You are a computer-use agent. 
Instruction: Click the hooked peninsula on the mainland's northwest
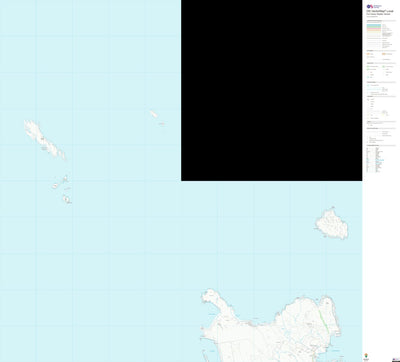point(218,303)
